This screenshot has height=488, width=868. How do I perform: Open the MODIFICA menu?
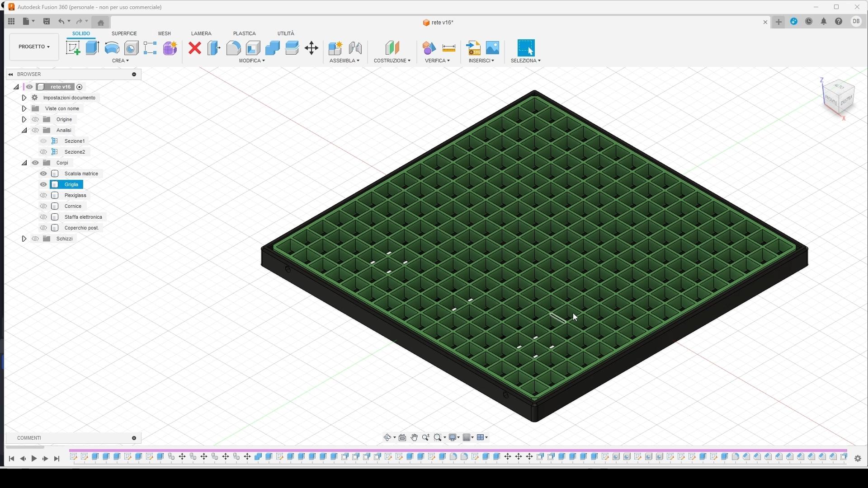point(252,61)
